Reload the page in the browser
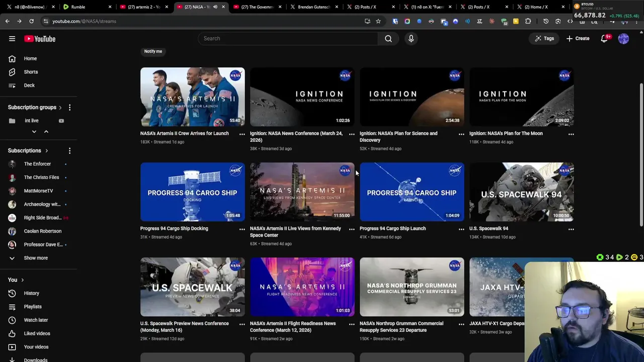 point(31,21)
